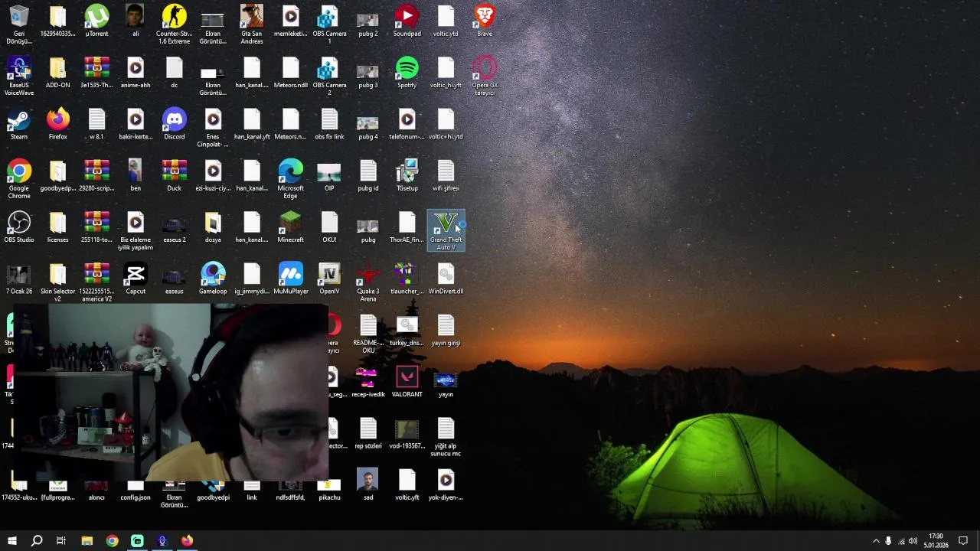Select the Minecraft desktop icon
Viewport: 980px width, 551px height.
point(290,227)
